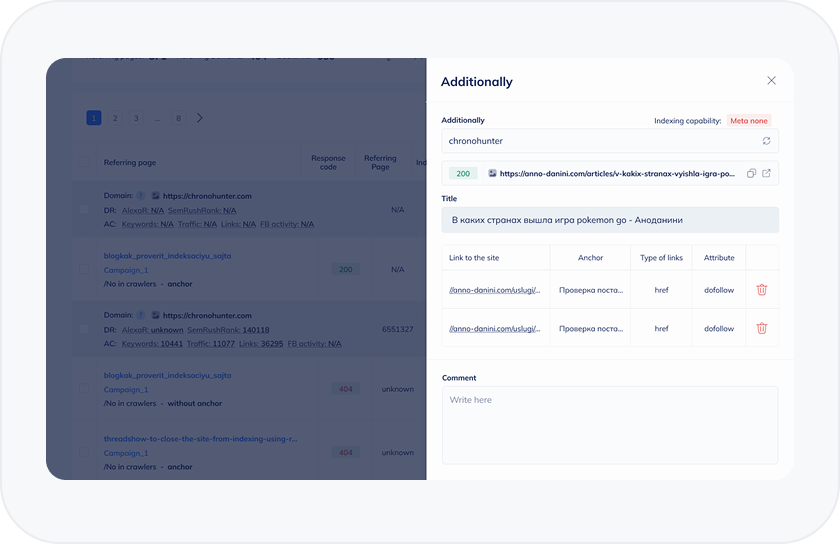840x544 pixels.
Task: Click the favicon beside the anno-danini URL
Action: click(x=492, y=173)
